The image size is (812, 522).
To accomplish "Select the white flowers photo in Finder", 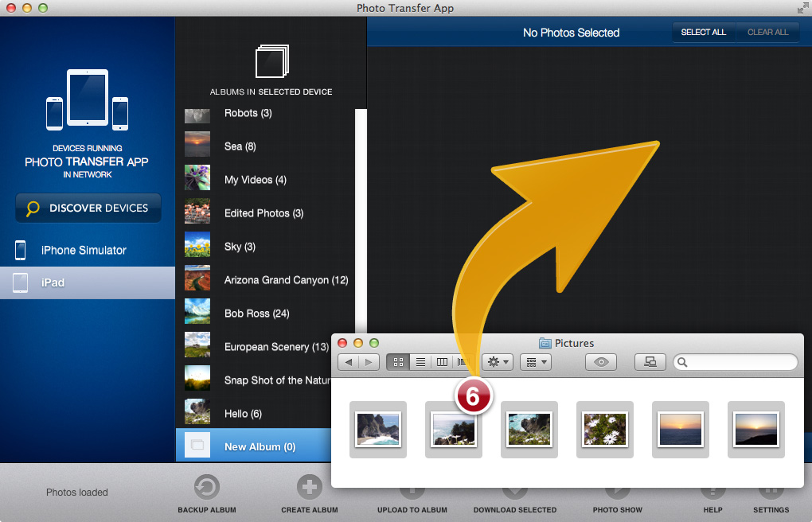I will pyautogui.click(x=605, y=430).
